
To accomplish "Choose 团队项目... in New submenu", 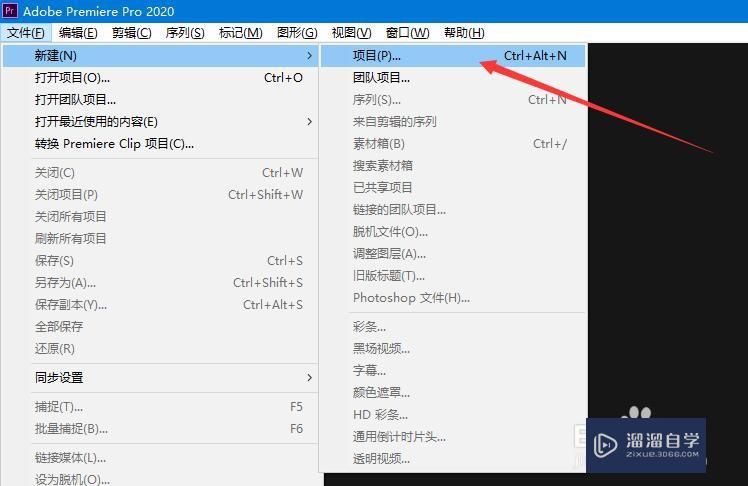I will pyautogui.click(x=453, y=77).
